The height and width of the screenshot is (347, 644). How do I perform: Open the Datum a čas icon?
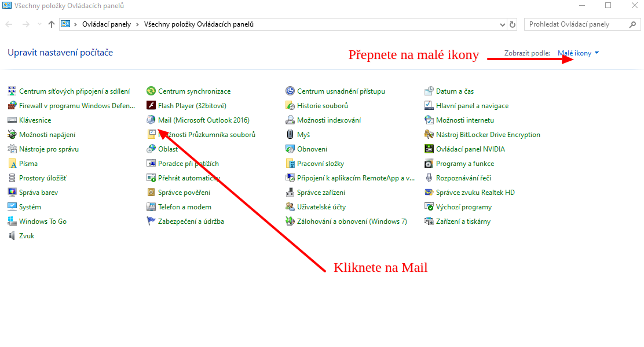(429, 91)
